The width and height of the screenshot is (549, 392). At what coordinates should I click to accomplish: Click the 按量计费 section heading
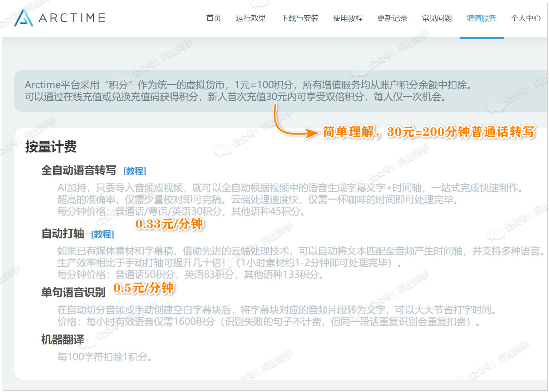coord(51,147)
